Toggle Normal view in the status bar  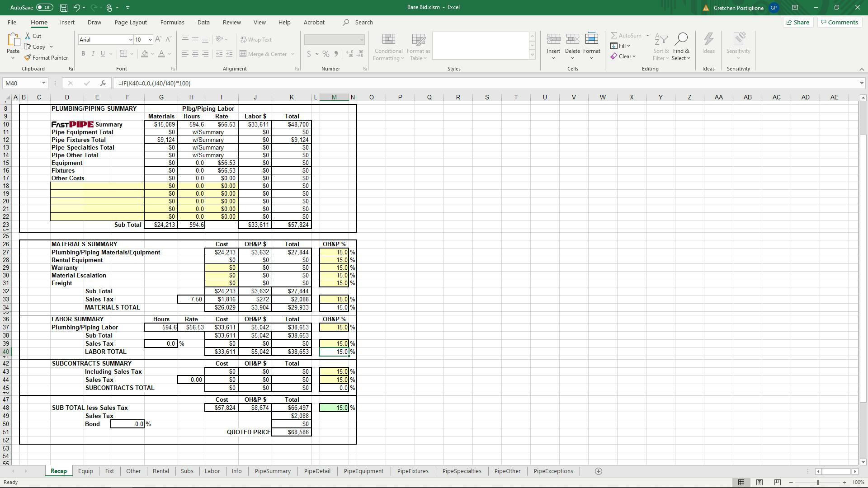click(x=741, y=483)
